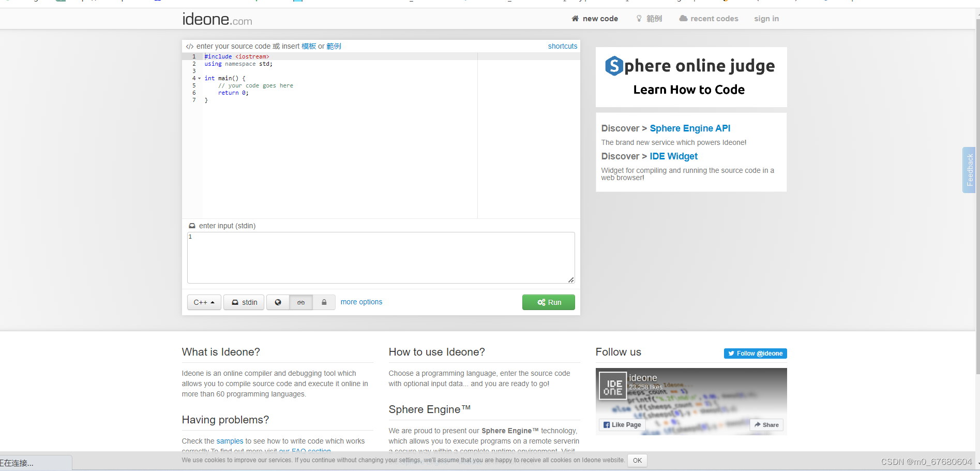Click the new code home icon

(575, 19)
